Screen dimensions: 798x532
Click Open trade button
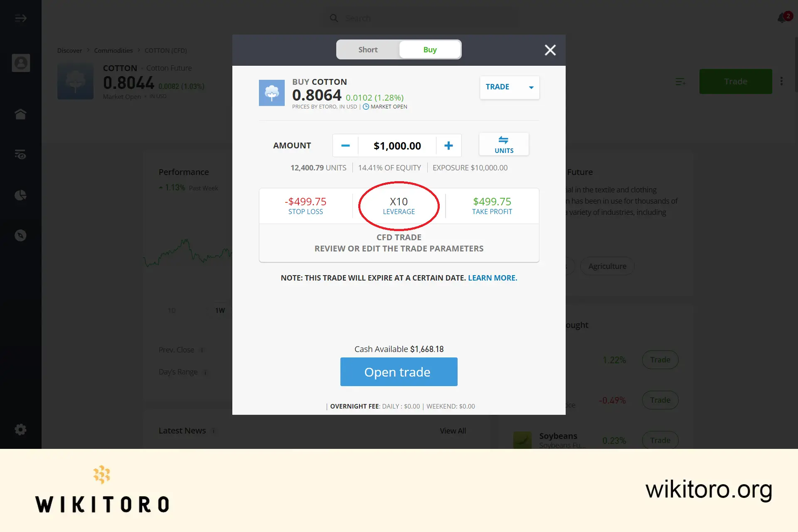[399, 372]
